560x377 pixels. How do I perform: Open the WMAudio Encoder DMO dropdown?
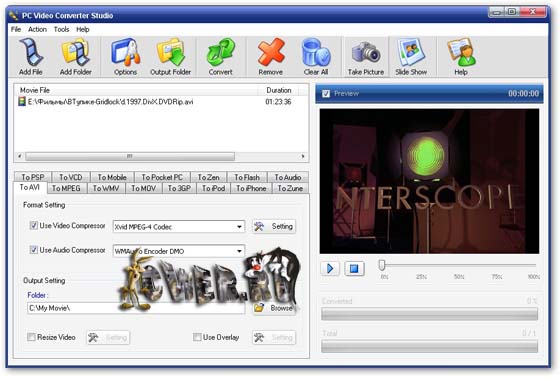pyautogui.click(x=239, y=251)
